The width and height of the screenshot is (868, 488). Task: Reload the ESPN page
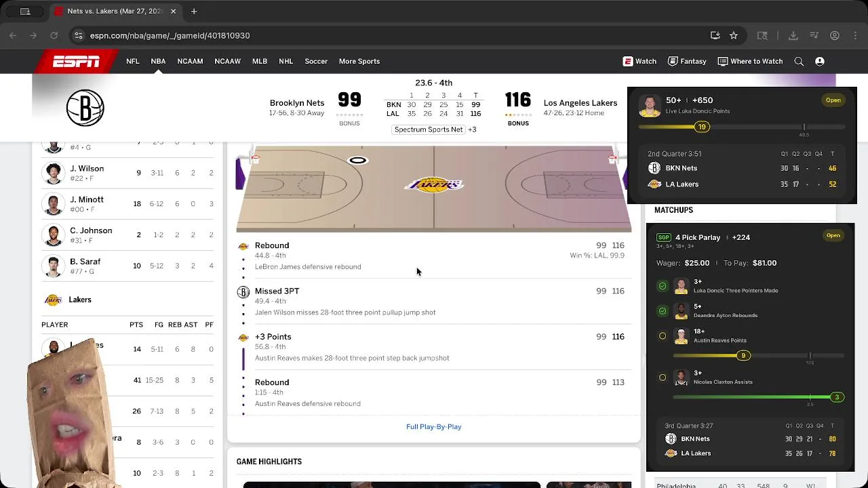54,35
